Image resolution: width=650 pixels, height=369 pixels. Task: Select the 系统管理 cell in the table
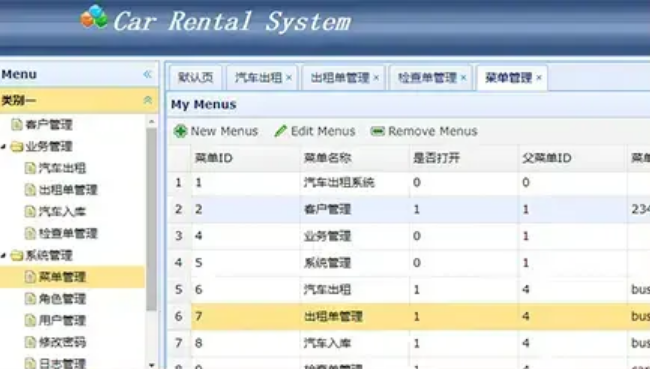point(354,263)
